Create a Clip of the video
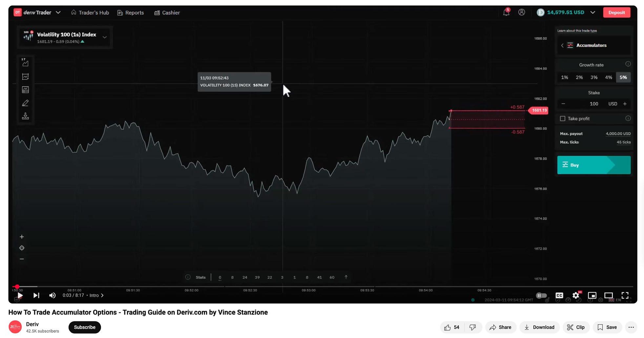The image size is (644, 338). point(576,327)
